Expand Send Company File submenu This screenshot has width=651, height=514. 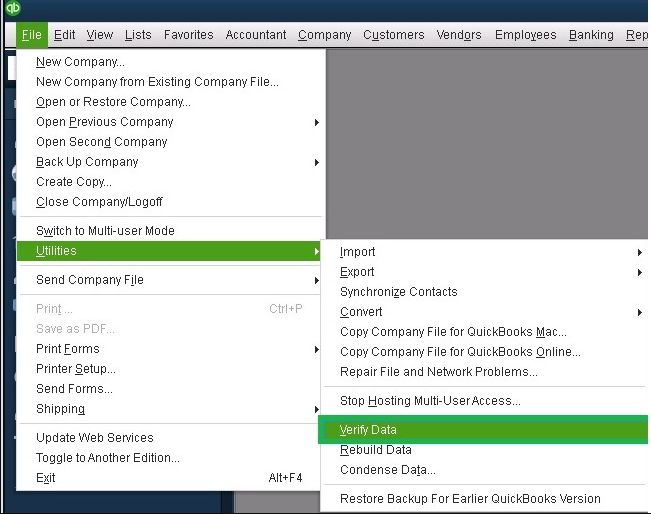169,280
